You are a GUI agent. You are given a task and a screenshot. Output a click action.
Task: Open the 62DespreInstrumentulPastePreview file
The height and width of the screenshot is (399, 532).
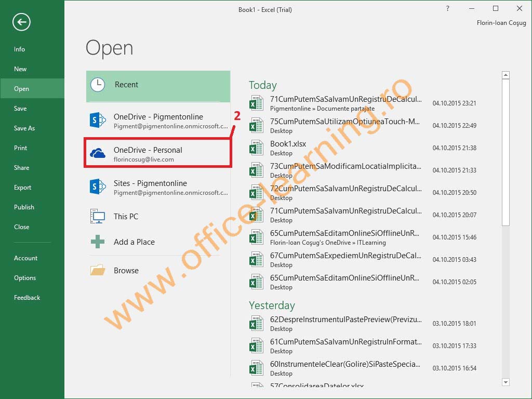[x=363, y=323]
